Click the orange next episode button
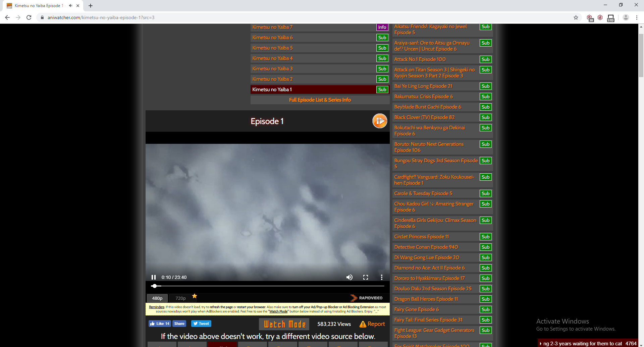 pos(380,121)
